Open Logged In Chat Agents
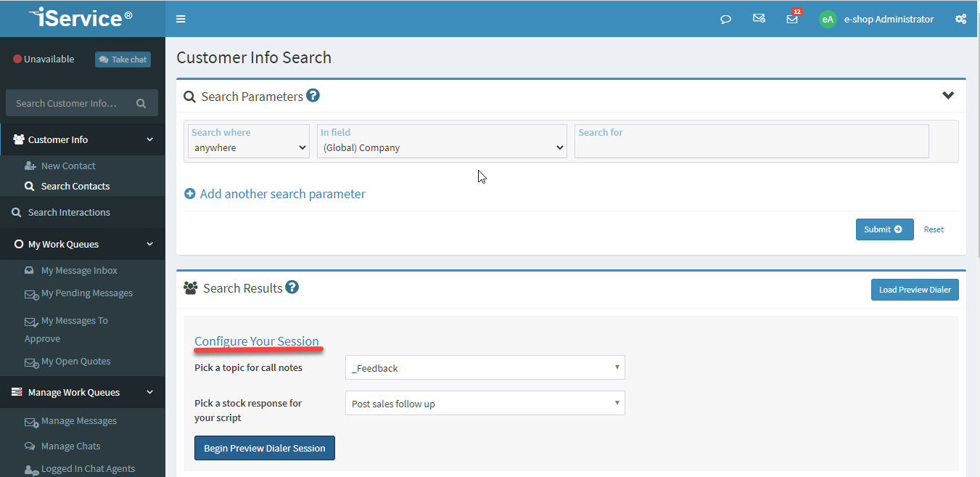Viewport: 980px width, 477px height. click(88, 469)
